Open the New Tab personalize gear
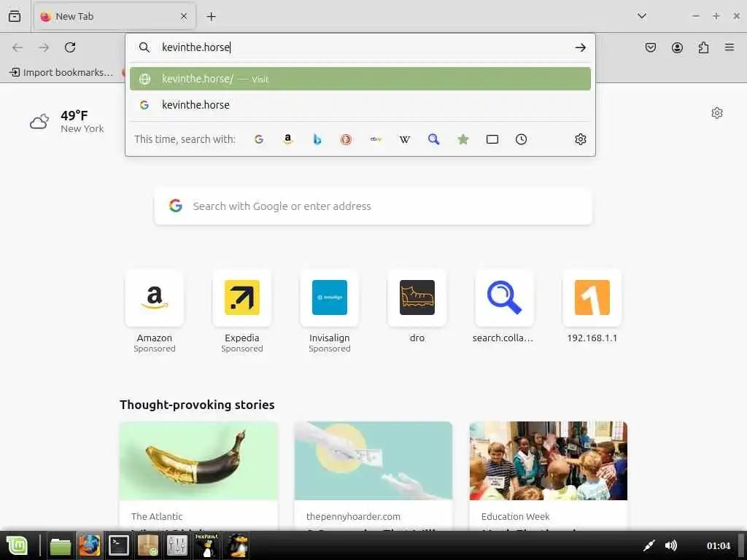747x560 pixels. pos(716,113)
